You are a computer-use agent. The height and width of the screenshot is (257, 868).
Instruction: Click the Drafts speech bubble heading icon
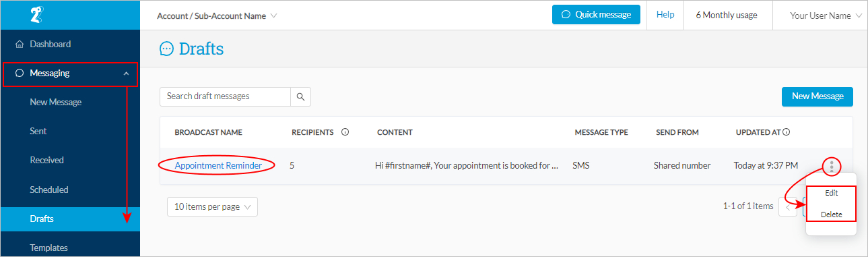click(166, 49)
